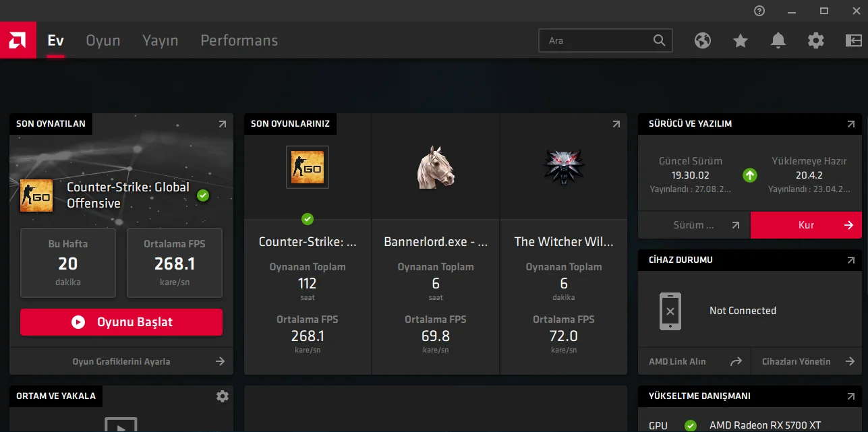Click the Yüklemeye Hazır 20.4.2 text
Screen dimensions: 868x432
810,168
